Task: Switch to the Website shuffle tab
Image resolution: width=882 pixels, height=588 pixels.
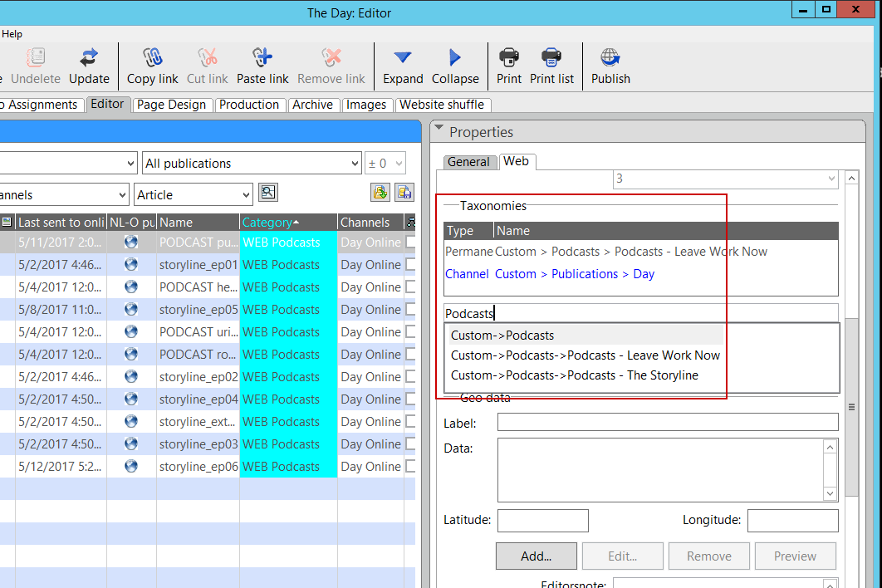Action: coord(442,105)
